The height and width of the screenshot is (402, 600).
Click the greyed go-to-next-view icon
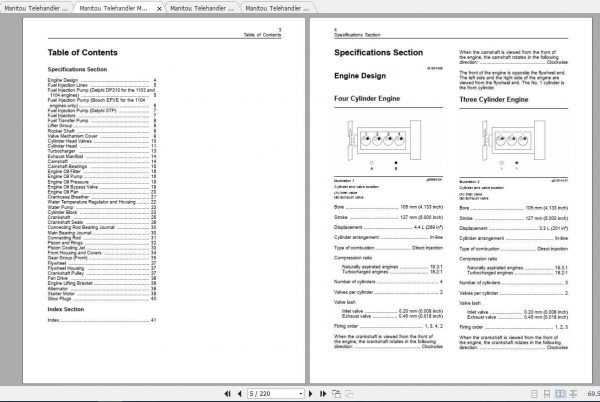[349, 394]
